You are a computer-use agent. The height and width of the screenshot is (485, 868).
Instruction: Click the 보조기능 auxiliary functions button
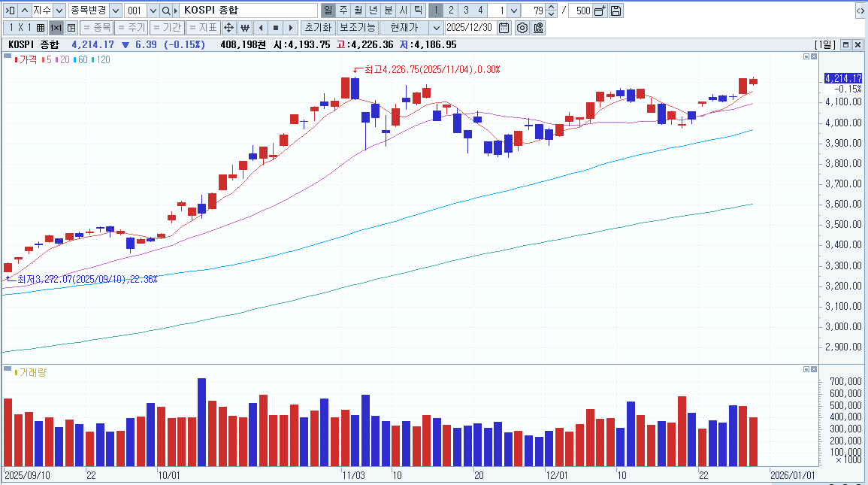[x=357, y=28]
